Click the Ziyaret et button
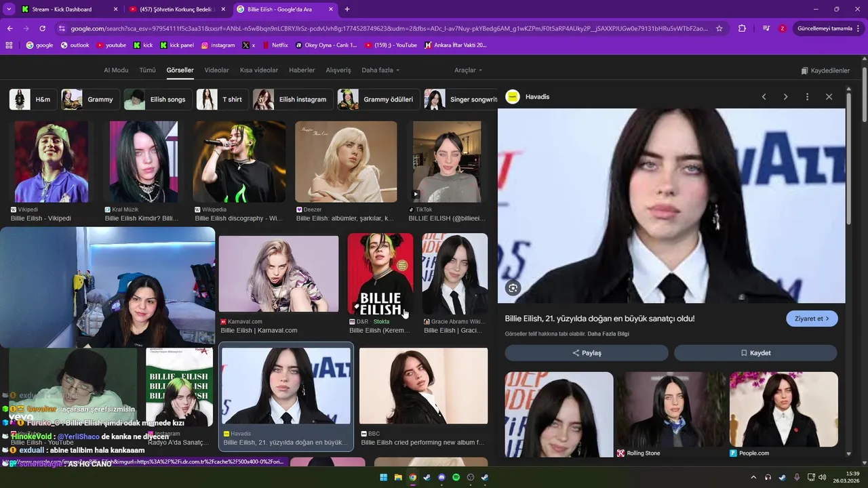868x488 pixels. (812, 319)
